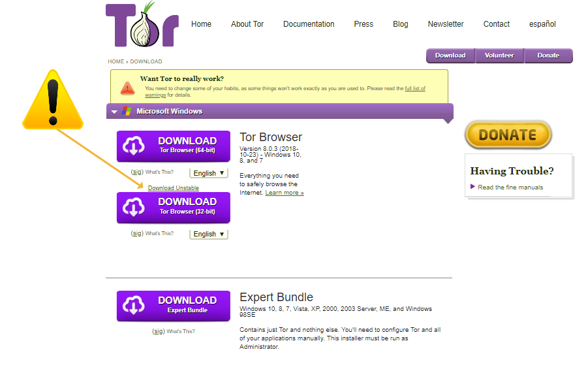Click cloud download icon on 32-bit button

pyautogui.click(x=134, y=207)
